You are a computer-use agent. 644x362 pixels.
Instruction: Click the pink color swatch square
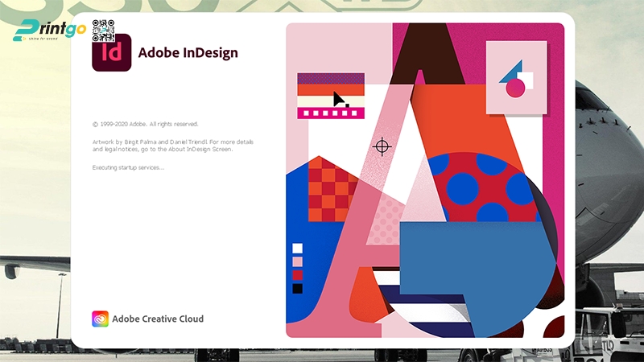pyautogui.click(x=297, y=261)
